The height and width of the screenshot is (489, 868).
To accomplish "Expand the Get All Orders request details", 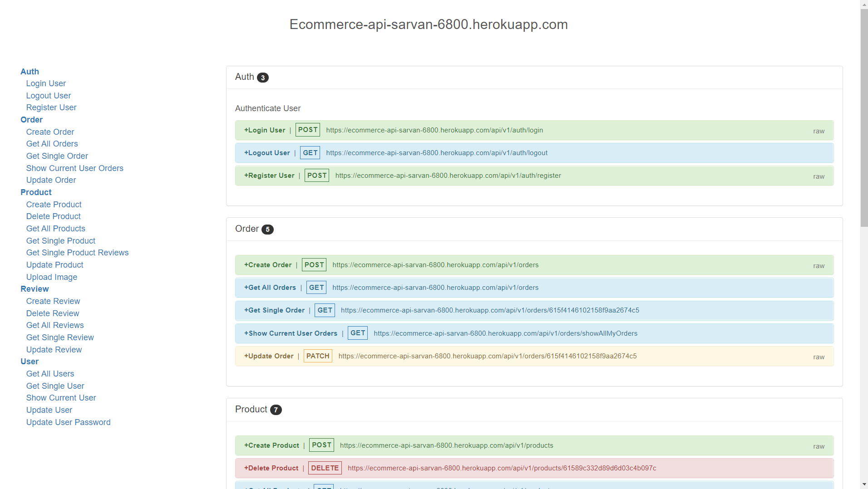I will click(270, 287).
